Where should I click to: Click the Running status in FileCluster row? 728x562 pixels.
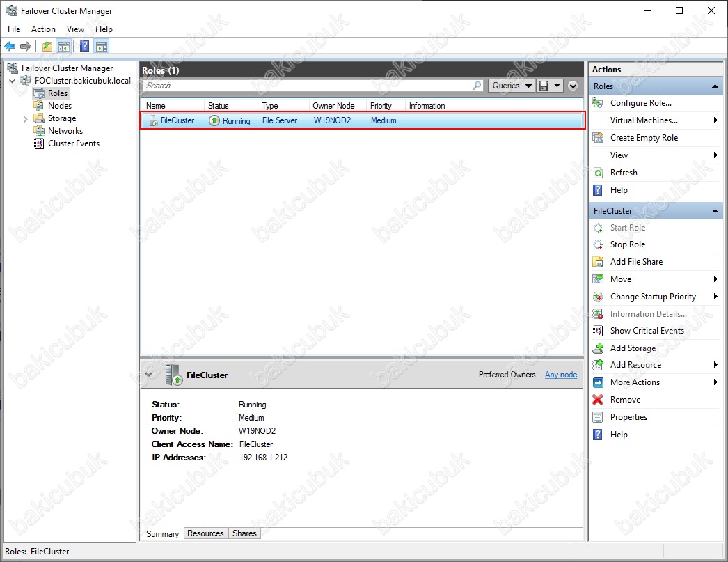pos(237,120)
